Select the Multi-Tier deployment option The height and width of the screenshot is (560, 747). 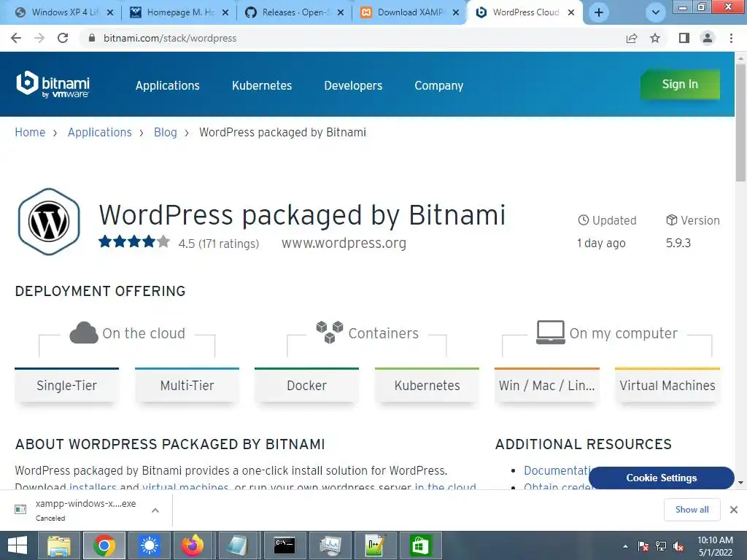pyautogui.click(x=187, y=385)
